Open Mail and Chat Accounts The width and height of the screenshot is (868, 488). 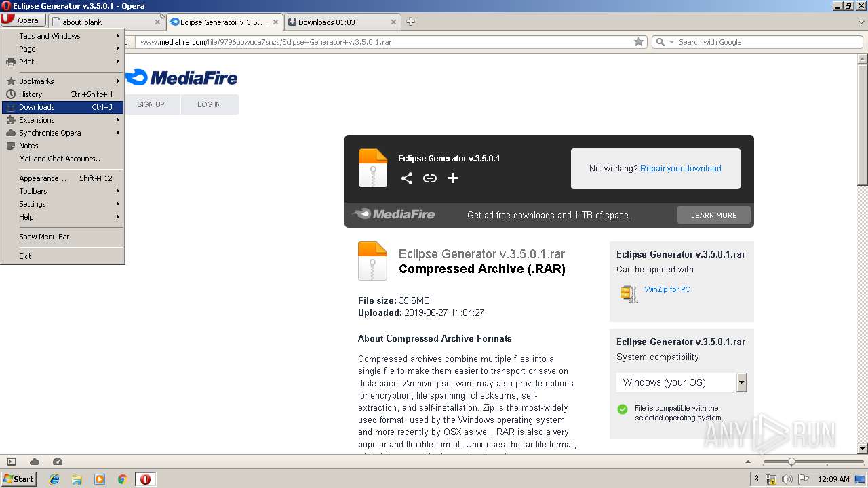click(x=62, y=159)
